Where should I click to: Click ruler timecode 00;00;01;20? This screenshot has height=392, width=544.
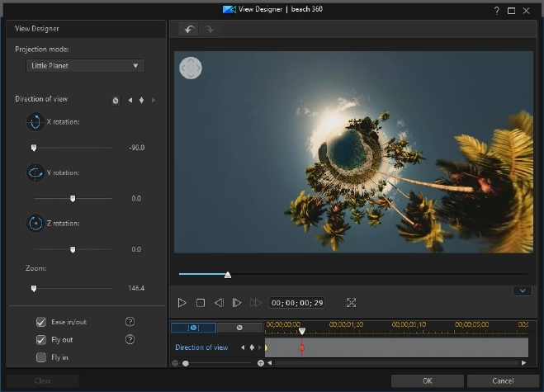point(346,324)
